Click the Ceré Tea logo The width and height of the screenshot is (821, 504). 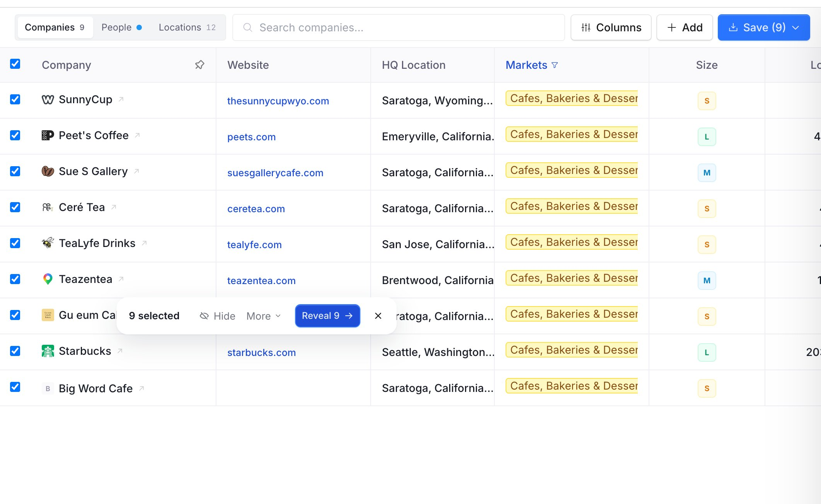(x=48, y=207)
